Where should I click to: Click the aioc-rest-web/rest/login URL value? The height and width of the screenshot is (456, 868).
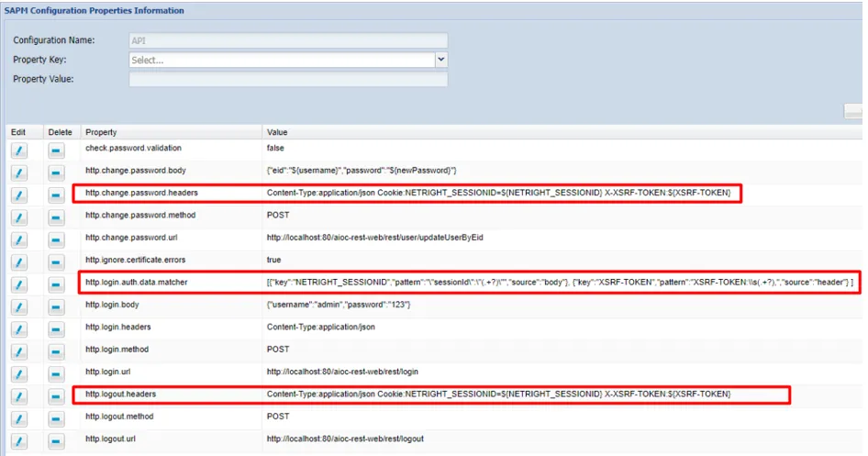point(342,372)
